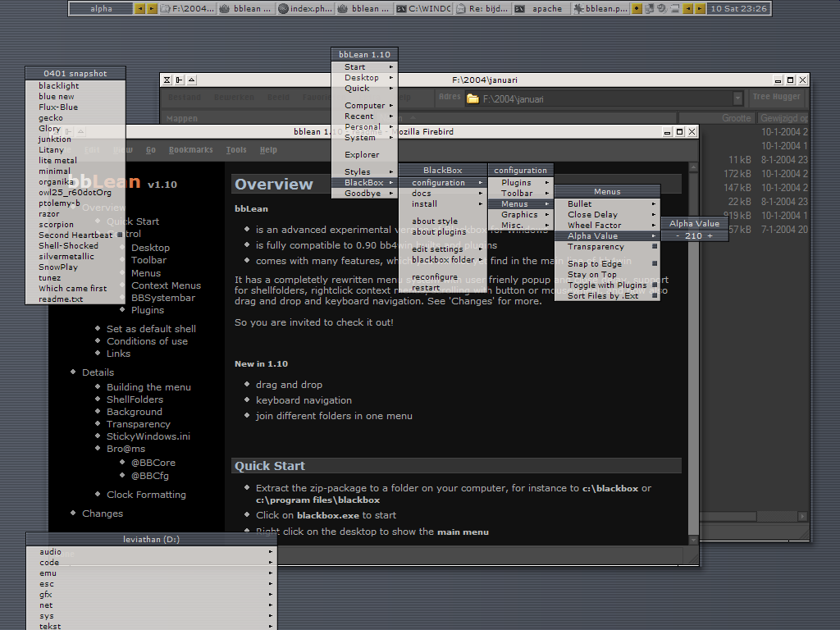This screenshot has width=840, height=630.
Task: Activate bblean.p... editor task in toolbar
Action: [600, 8]
